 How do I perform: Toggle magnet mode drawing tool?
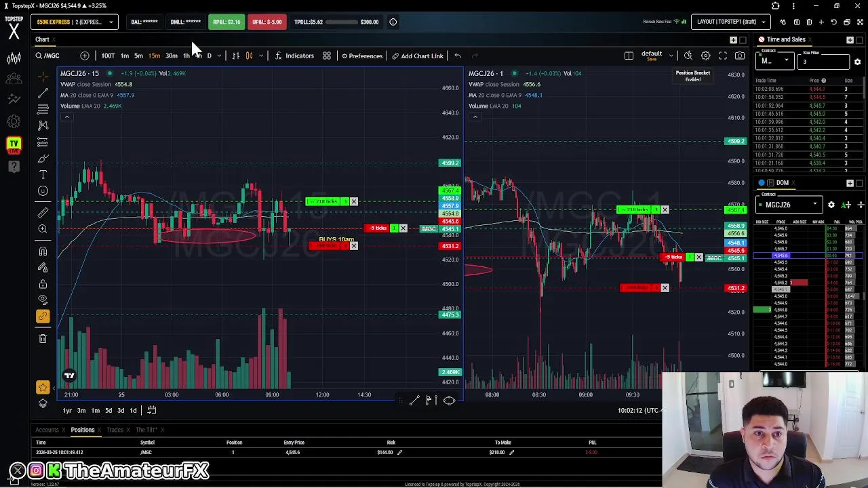(43, 251)
